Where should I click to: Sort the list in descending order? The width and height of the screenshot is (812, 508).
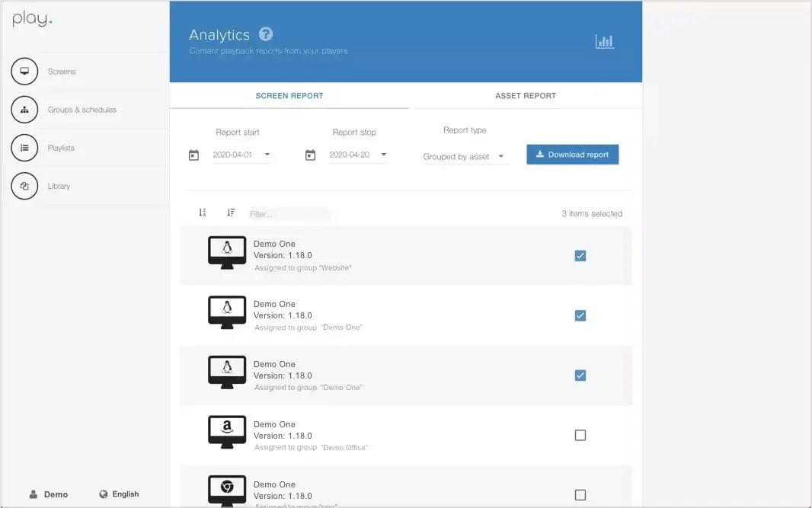[231, 213]
